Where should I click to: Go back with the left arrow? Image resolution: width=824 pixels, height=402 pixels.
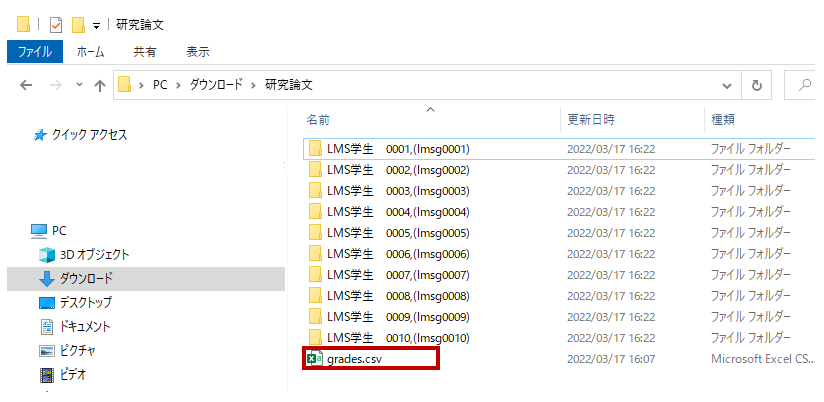click(x=26, y=85)
